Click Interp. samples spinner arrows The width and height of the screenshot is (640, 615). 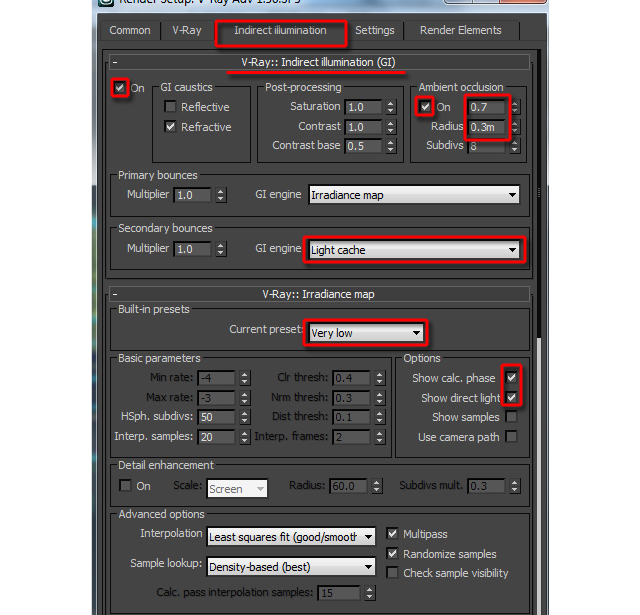[244, 437]
